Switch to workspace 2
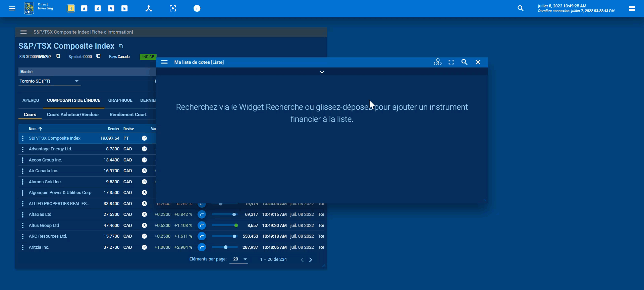Screen dimensions: 644x290 (84, 8)
